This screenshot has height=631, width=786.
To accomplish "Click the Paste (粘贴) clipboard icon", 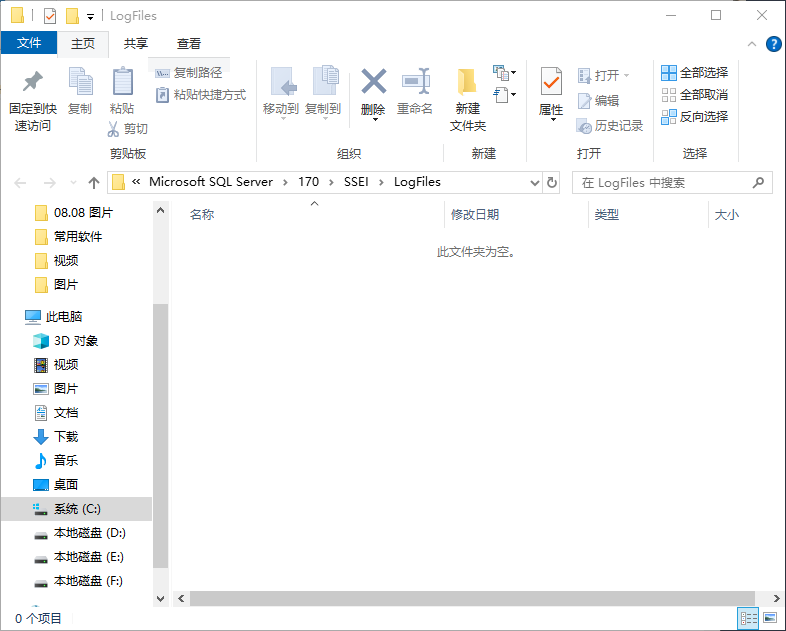I will coord(122,81).
